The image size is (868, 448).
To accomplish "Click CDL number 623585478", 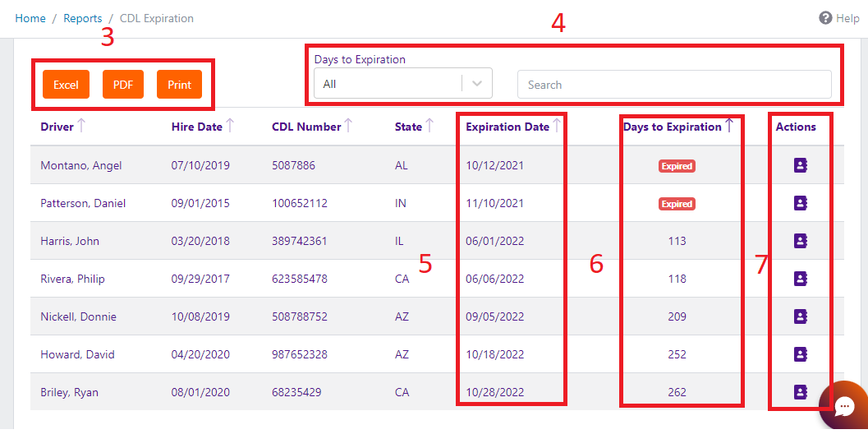I will [x=300, y=279].
